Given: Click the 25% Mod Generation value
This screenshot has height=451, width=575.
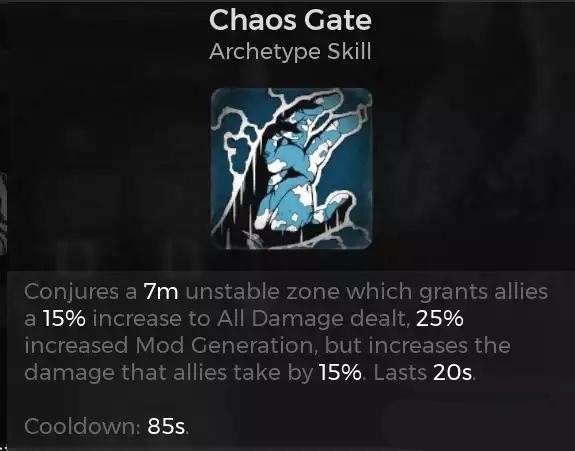Looking at the screenshot, I should 440,319.
